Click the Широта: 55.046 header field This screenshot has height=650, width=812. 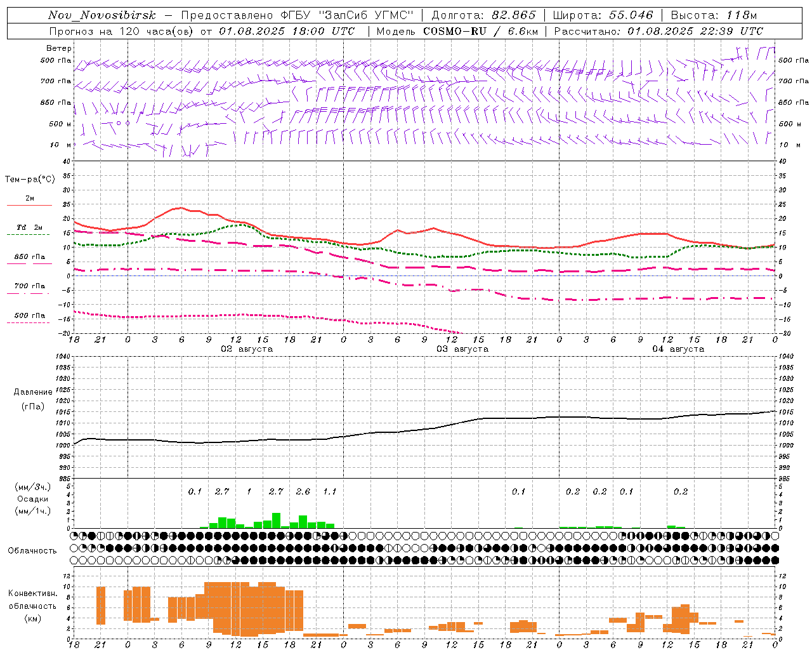(603, 15)
